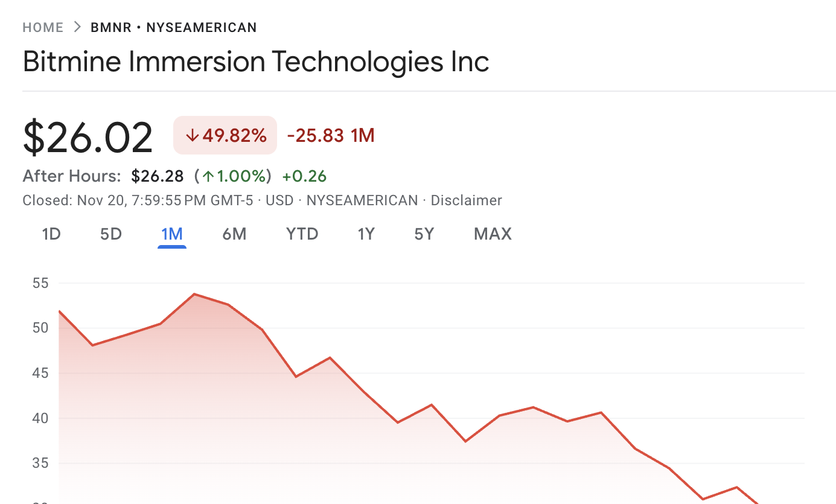Show the MAX range chart
This screenshot has height=504, width=836.
(493, 234)
